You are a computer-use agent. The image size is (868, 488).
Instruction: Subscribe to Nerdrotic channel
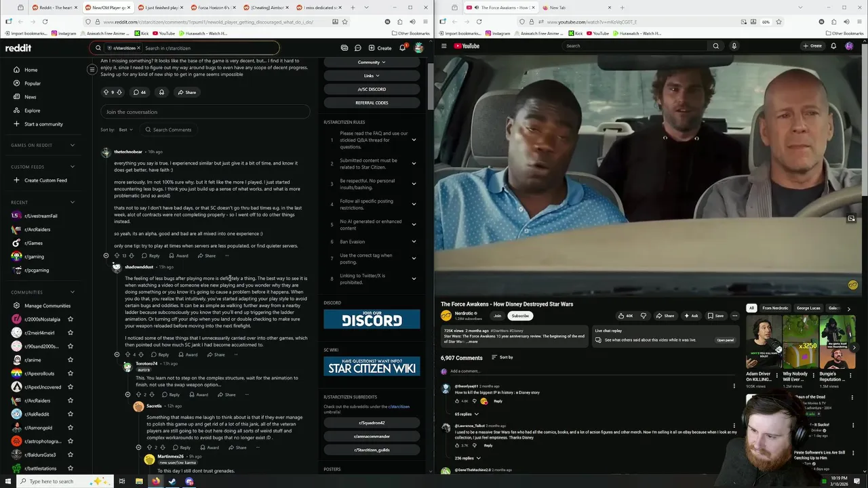click(x=520, y=316)
